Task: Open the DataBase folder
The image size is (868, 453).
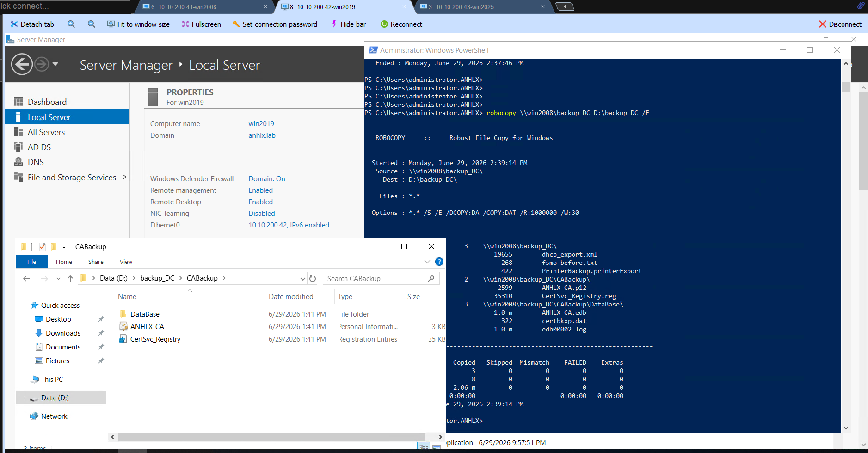Action: point(145,314)
